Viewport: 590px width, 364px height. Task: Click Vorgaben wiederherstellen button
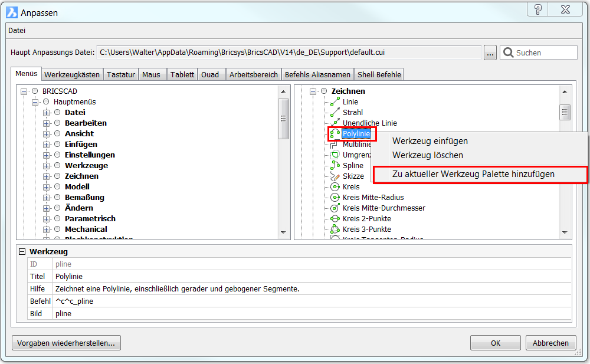click(66, 343)
